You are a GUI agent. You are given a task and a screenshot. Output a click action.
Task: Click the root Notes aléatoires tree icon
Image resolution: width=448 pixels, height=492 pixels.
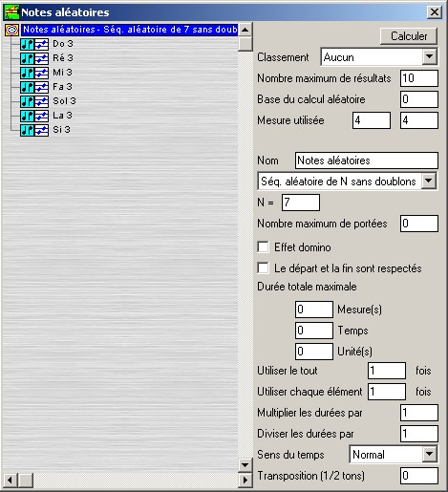(x=11, y=30)
